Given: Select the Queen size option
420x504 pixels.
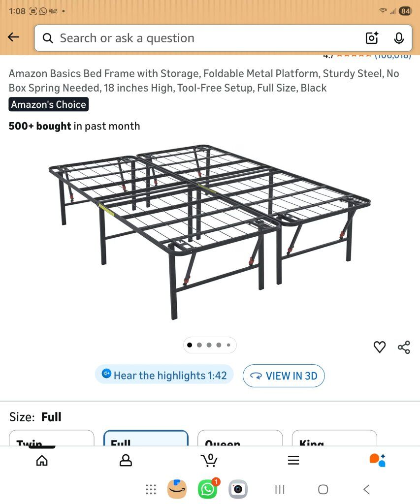Looking at the screenshot, I should 240,439.
